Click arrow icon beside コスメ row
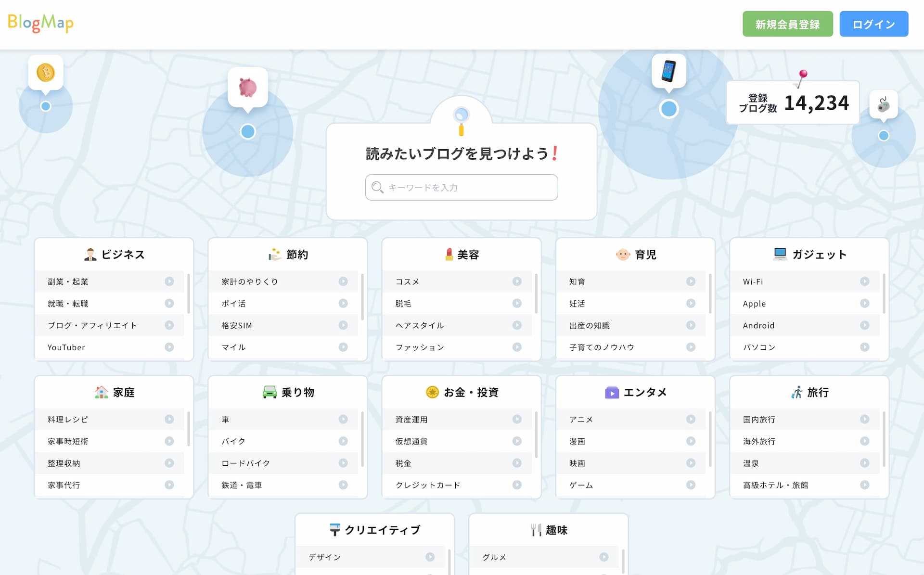This screenshot has height=575, width=924. (517, 281)
